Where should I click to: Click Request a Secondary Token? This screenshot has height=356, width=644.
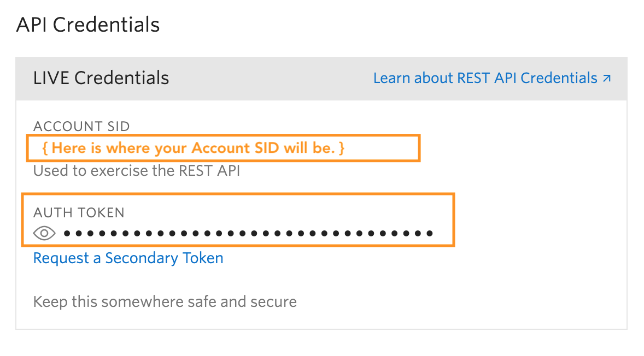[x=128, y=258]
